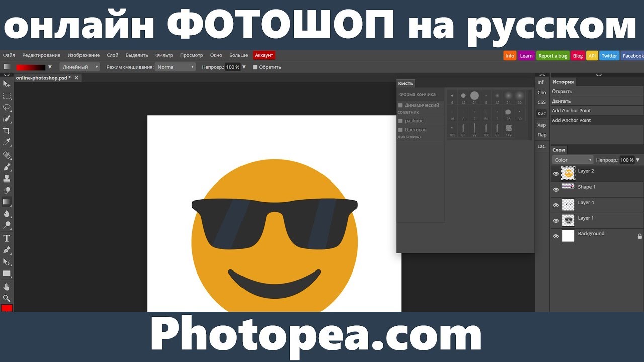Select the Path Selection arrow tool
Viewport: 644px width, 362px height.
[7, 262]
